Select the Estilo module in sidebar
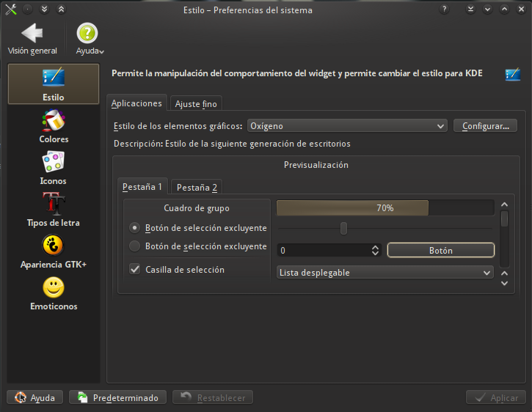Image resolution: width=532 pixels, height=412 pixels. point(54,84)
